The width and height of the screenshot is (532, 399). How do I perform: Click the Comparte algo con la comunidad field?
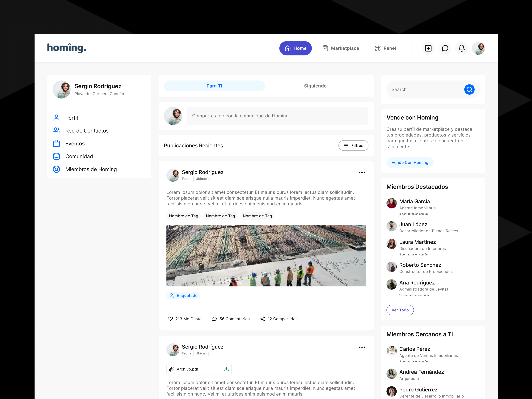278,116
